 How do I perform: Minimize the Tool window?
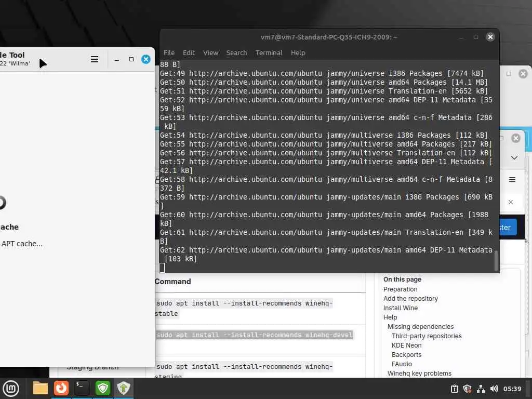tap(117, 60)
